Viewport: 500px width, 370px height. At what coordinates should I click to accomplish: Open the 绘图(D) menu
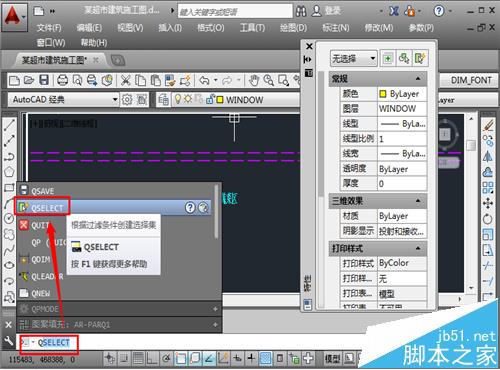pyautogui.click(x=293, y=28)
